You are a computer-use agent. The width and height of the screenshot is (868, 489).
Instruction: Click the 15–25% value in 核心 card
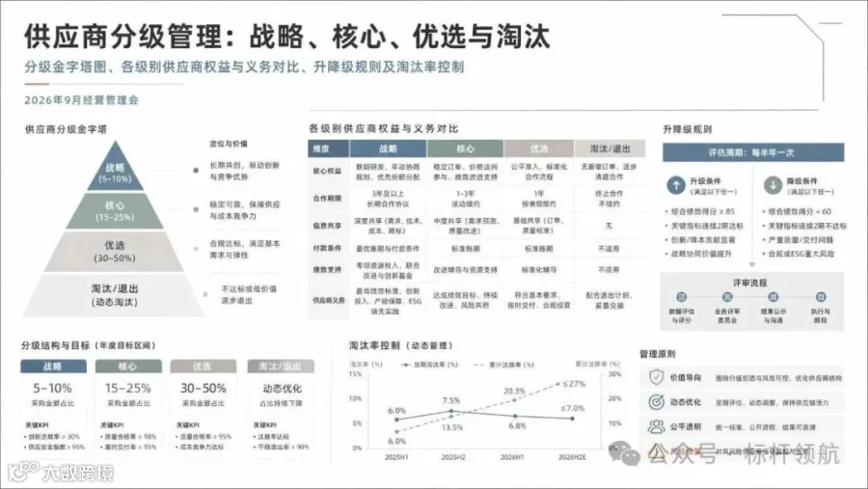128,388
